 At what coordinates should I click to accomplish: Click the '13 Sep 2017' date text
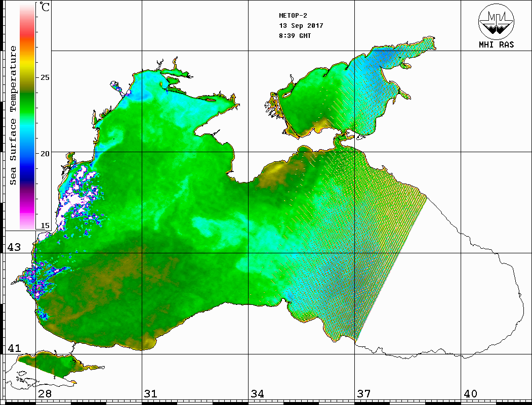(301, 26)
